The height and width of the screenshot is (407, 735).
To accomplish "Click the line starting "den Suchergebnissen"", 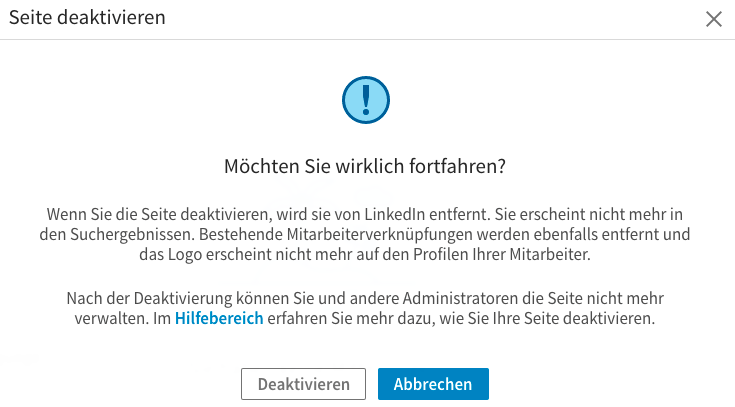I will 366,235.
